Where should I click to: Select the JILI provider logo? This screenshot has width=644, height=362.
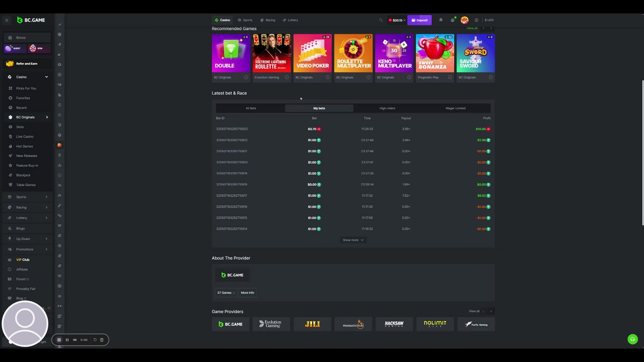coord(312,324)
